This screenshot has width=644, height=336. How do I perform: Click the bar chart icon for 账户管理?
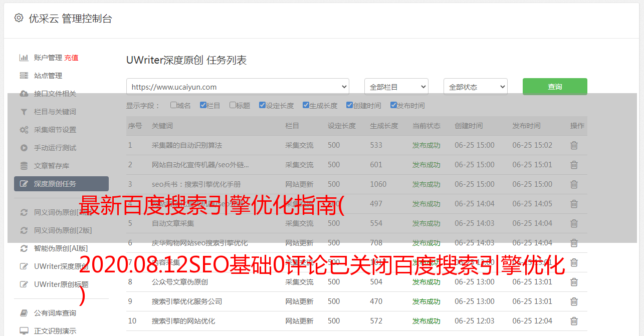24,58
